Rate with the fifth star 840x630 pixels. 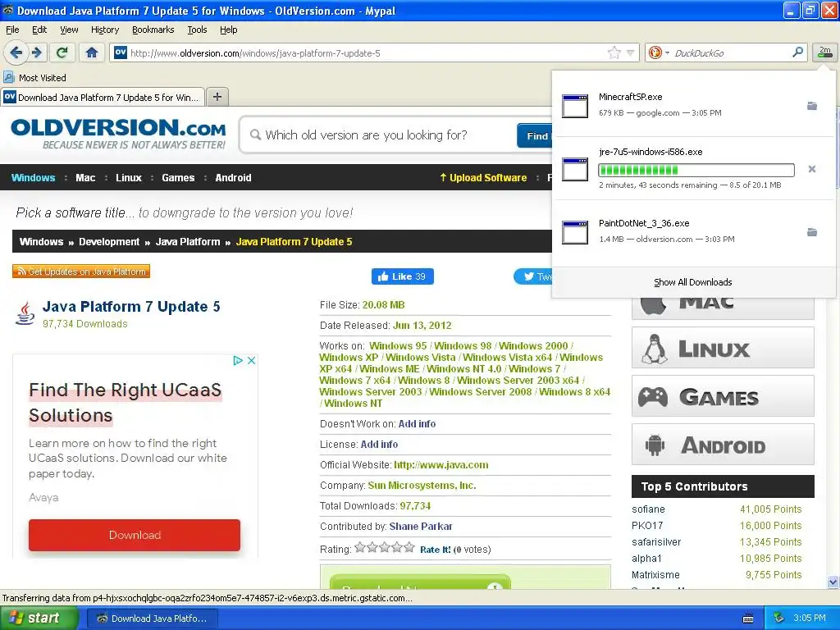[x=409, y=547]
